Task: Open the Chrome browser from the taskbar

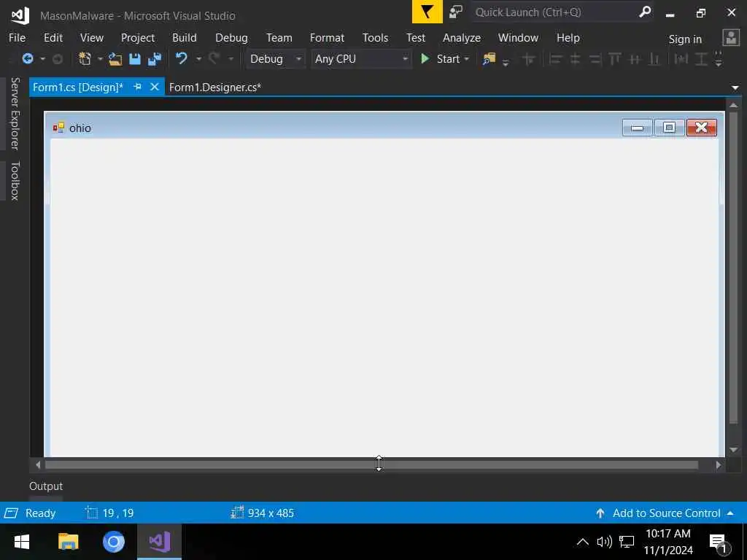Action: 113,542
